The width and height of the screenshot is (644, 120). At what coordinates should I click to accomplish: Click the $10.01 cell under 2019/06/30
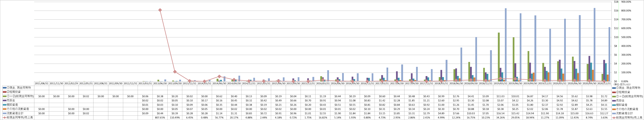pos(515,96)
